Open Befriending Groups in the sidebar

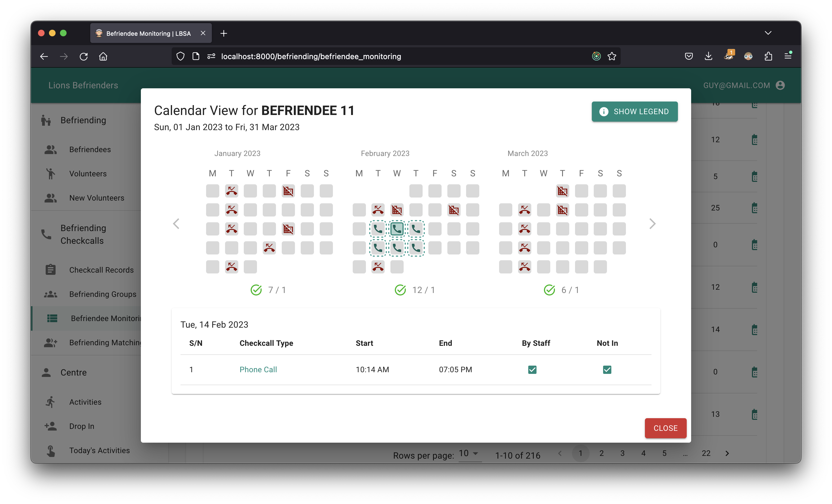click(86, 294)
